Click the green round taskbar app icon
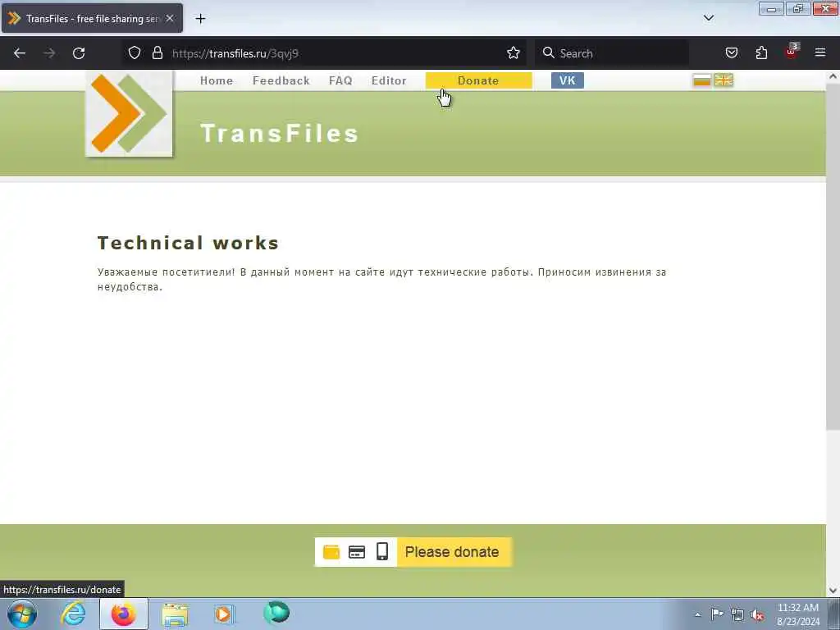 [x=276, y=613]
